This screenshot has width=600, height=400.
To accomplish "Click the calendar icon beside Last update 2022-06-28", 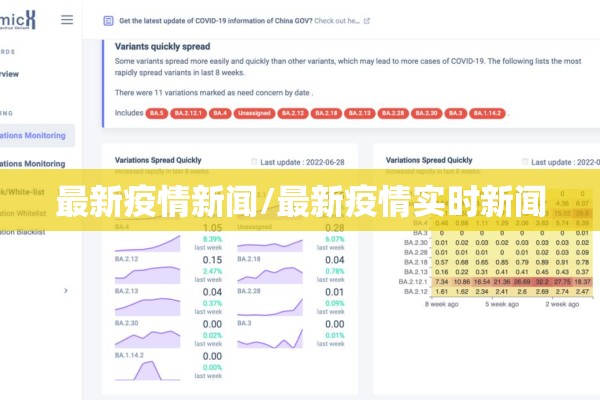I will (254, 162).
